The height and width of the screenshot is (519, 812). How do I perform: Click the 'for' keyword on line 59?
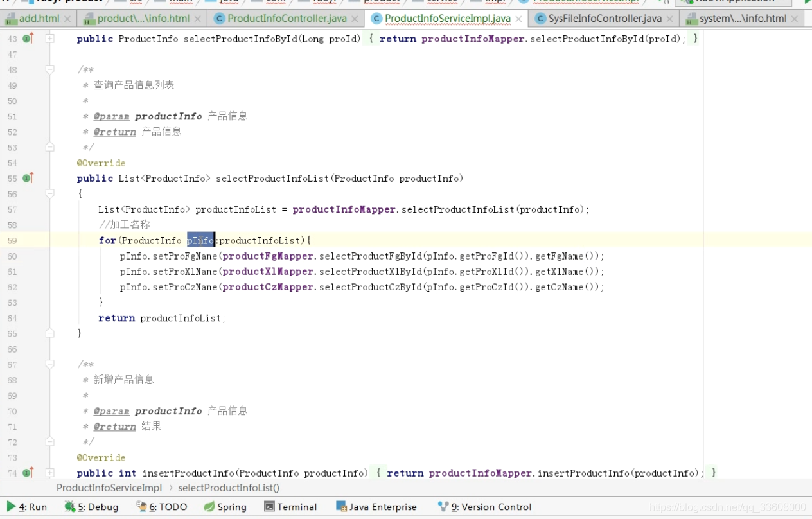107,240
